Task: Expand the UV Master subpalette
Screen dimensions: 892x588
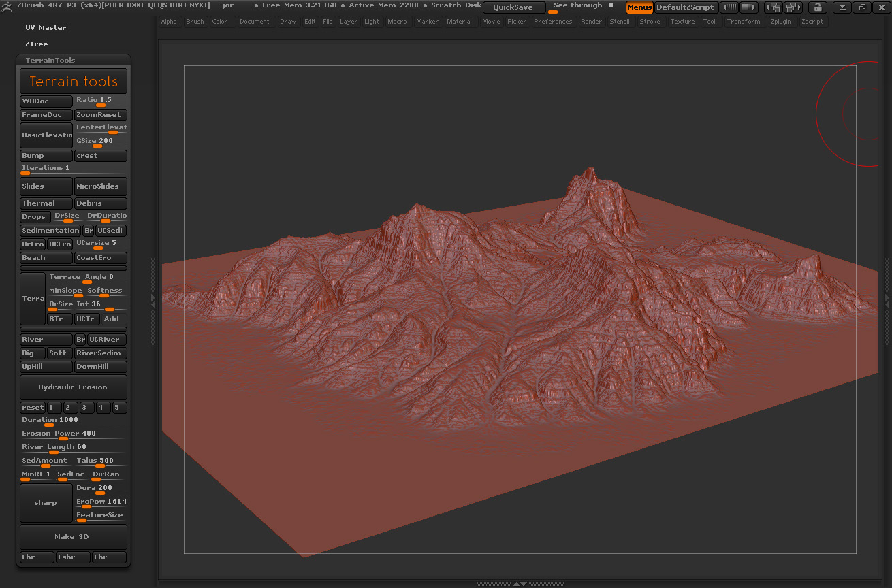Action: (x=46, y=27)
